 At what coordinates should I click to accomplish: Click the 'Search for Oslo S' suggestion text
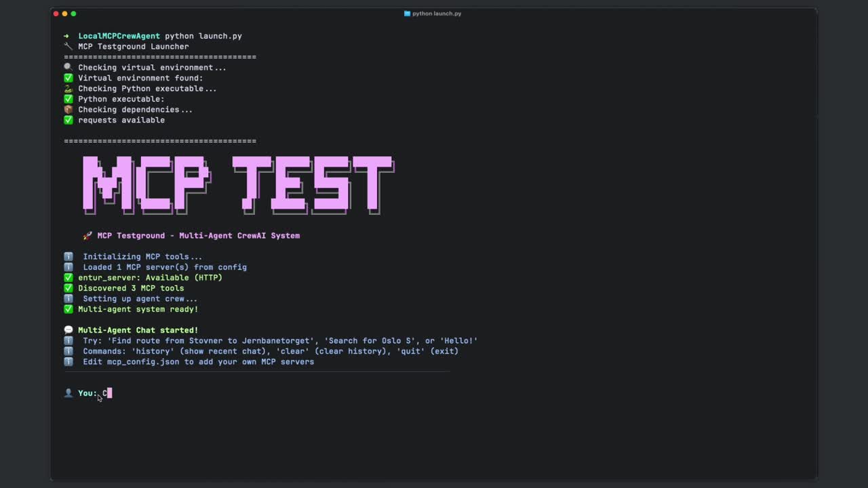pyautogui.click(x=370, y=341)
